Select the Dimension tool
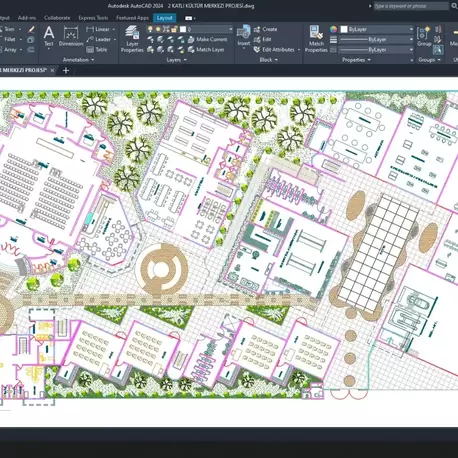This screenshot has height=458, width=458. 71,36
